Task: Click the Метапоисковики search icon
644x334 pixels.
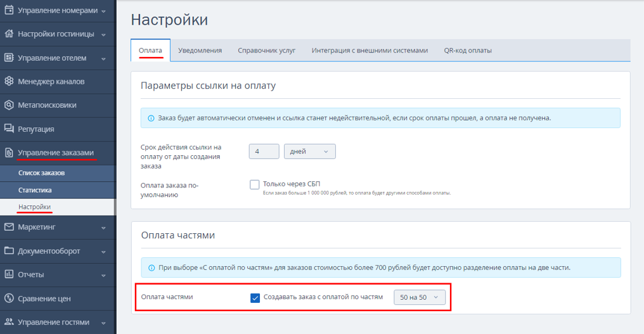Action: click(x=9, y=105)
